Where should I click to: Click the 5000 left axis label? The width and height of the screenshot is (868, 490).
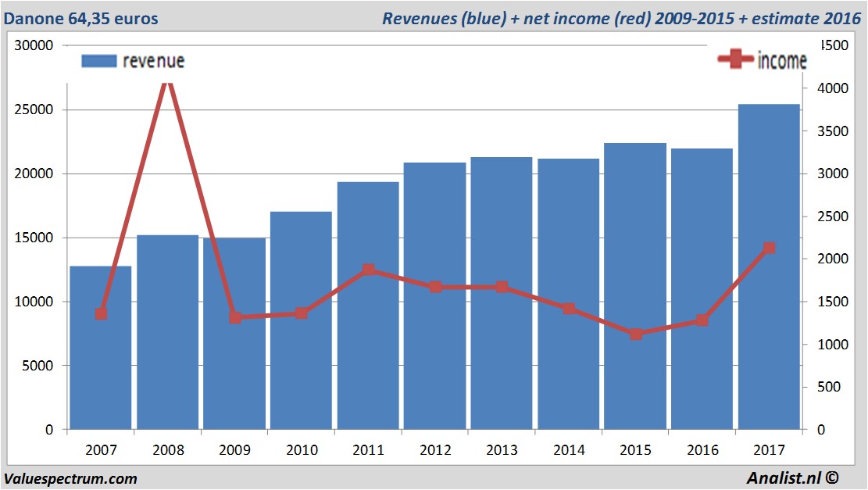coord(38,366)
